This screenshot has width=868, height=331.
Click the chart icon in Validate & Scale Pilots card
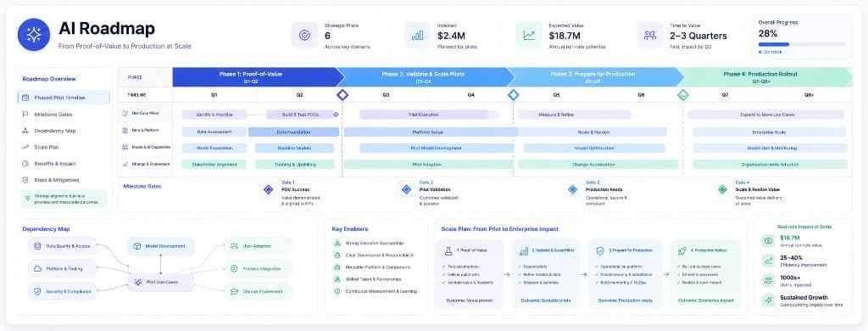pos(524,251)
